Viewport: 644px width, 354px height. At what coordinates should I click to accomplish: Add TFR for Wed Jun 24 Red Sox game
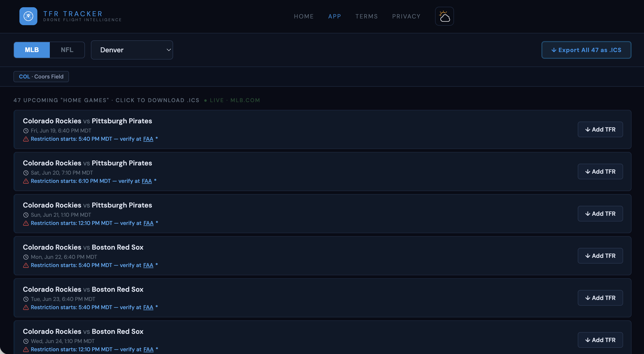coord(600,340)
